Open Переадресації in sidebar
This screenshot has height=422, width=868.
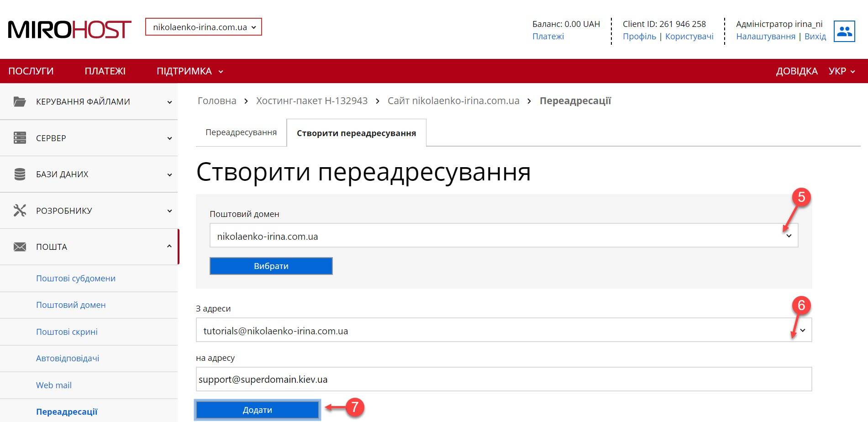pyautogui.click(x=67, y=412)
